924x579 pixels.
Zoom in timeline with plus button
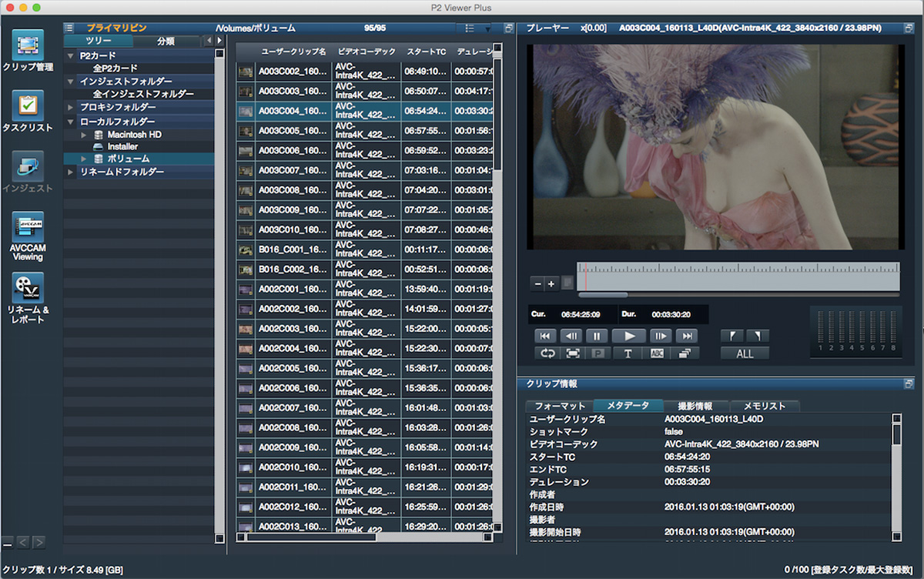tap(551, 283)
